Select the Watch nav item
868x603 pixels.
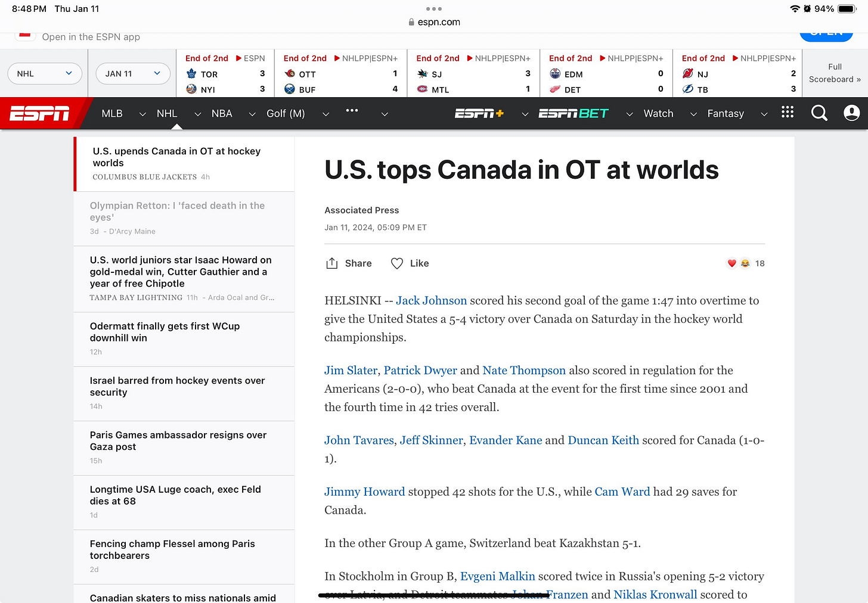(x=658, y=113)
